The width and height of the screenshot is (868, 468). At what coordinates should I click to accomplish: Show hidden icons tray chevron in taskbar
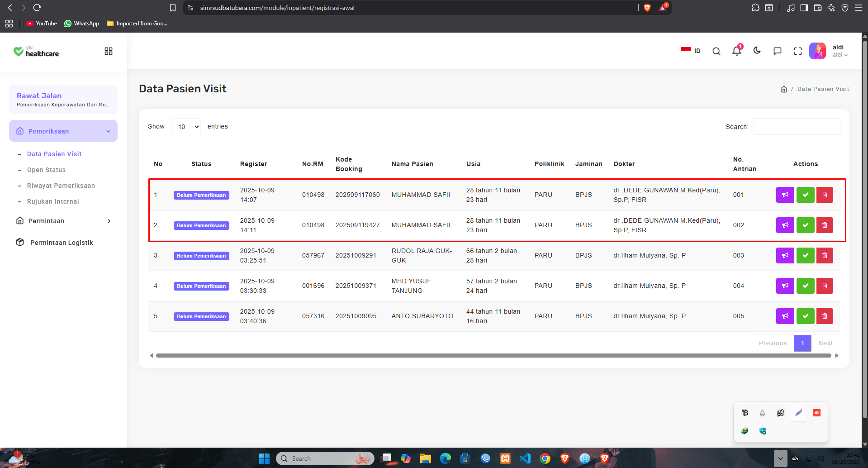click(x=780, y=458)
